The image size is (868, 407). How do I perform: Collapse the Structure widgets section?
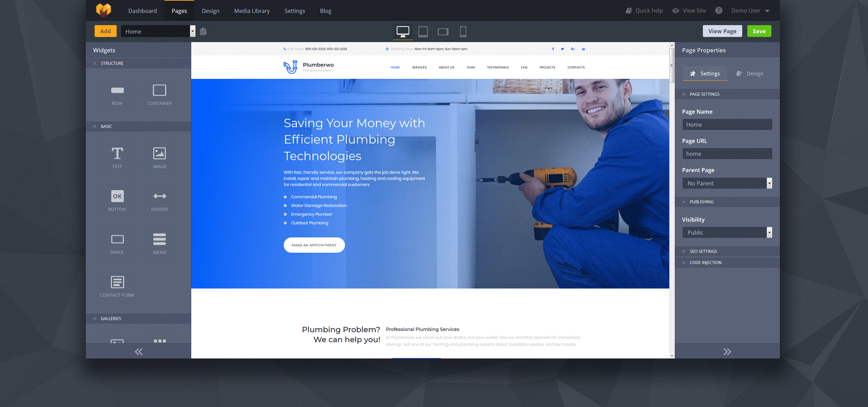[138, 63]
